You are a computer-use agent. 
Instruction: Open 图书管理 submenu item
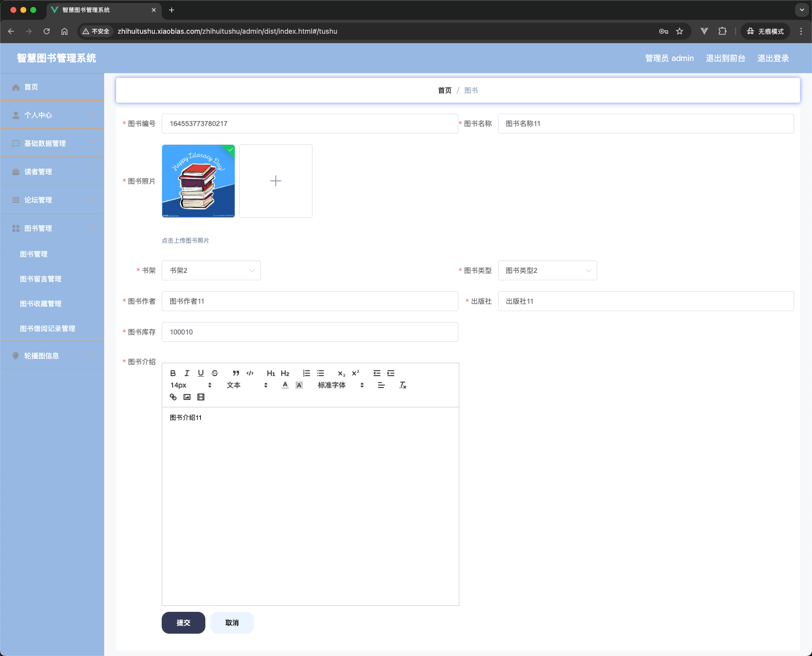click(x=52, y=254)
